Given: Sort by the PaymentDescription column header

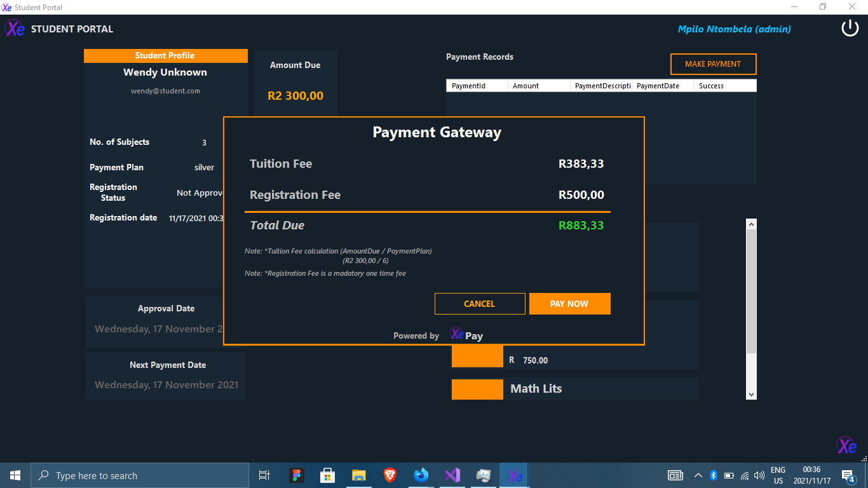Looking at the screenshot, I should pyautogui.click(x=601, y=86).
